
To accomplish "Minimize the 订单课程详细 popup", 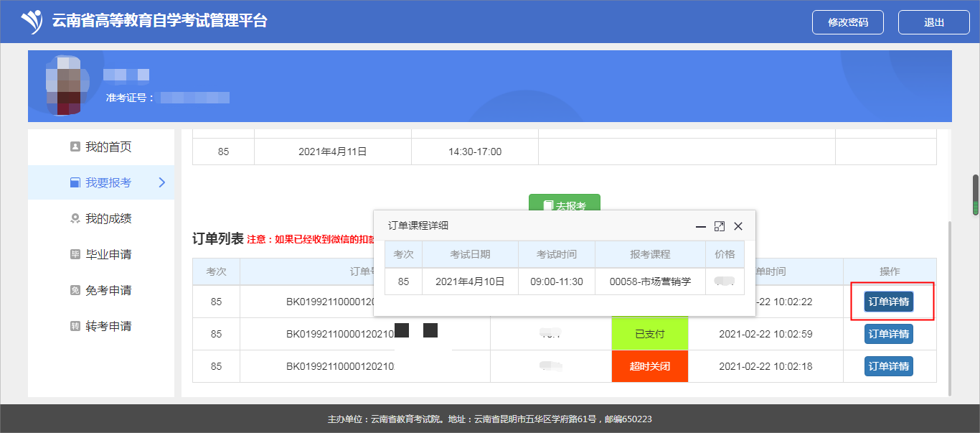I will click(x=701, y=226).
